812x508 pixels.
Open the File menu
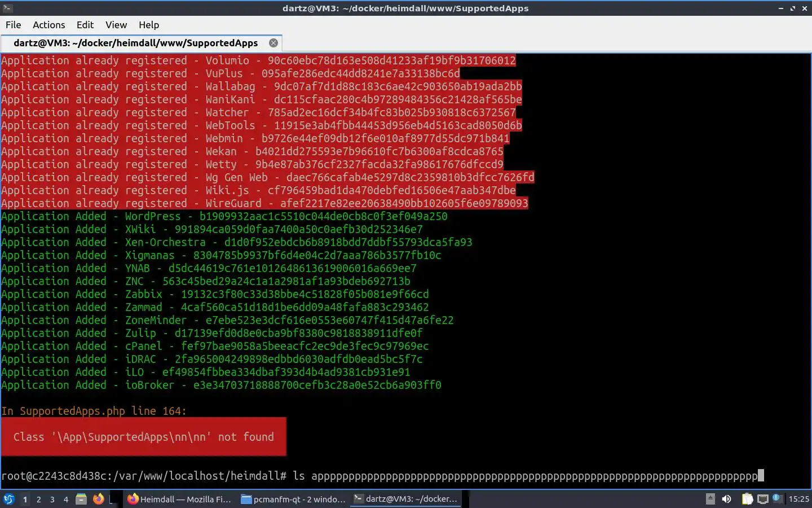14,25
